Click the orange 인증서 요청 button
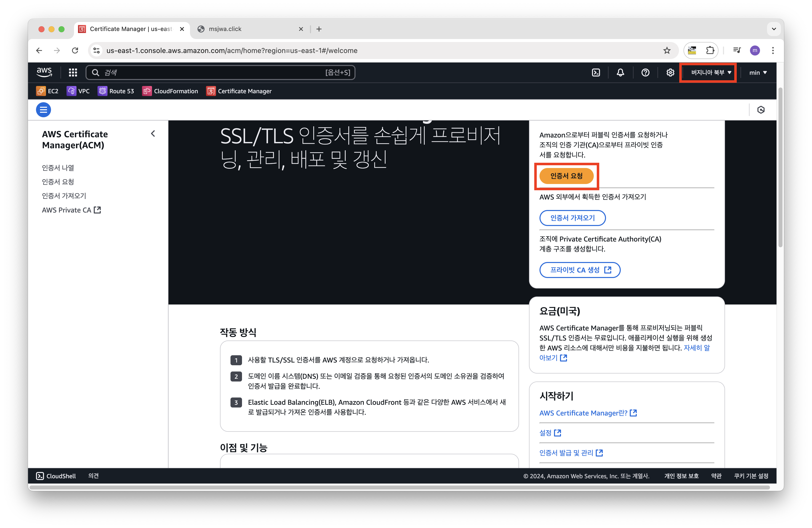 tap(566, 176)
